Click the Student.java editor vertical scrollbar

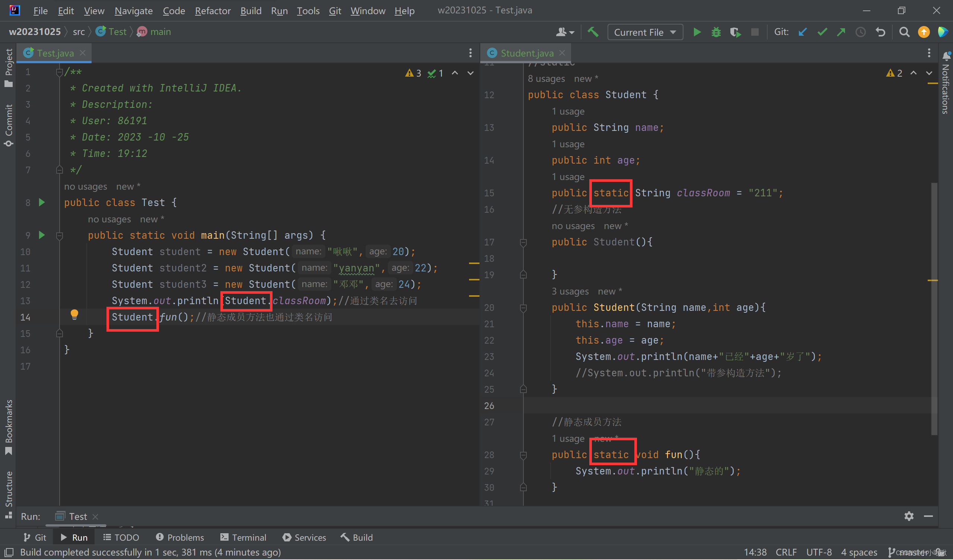tap(934, 308)
